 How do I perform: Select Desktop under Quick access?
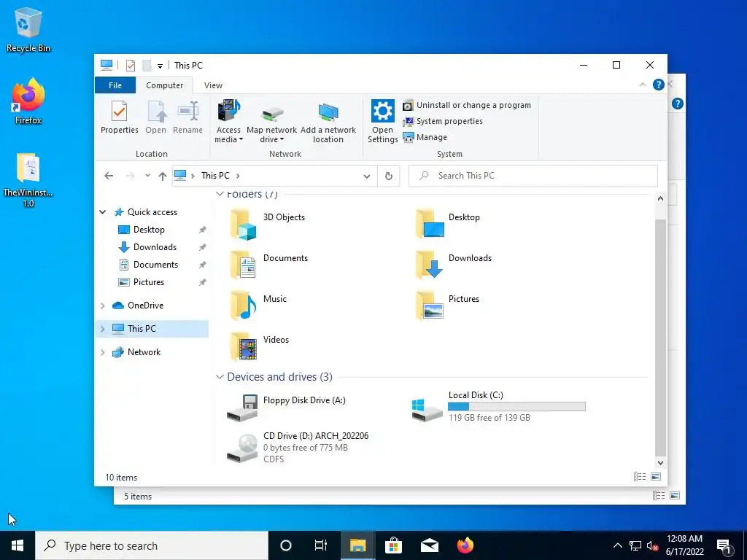(149, 230)
